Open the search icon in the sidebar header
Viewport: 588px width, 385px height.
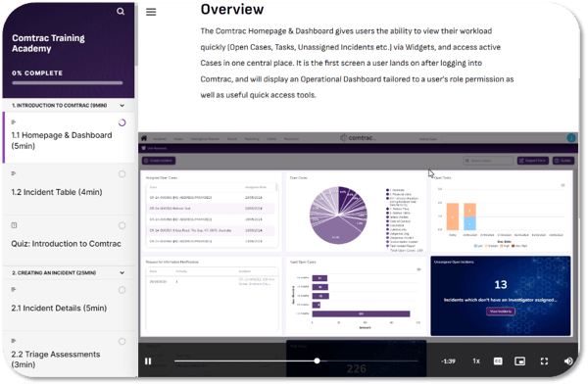(121, 12)
